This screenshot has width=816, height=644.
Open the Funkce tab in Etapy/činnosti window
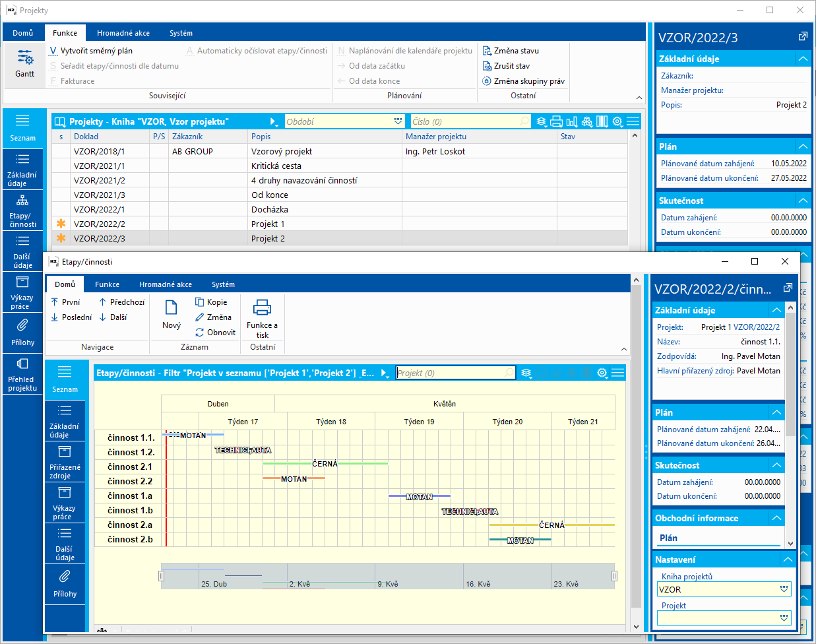pyautogui.click(x=107, y=284)
